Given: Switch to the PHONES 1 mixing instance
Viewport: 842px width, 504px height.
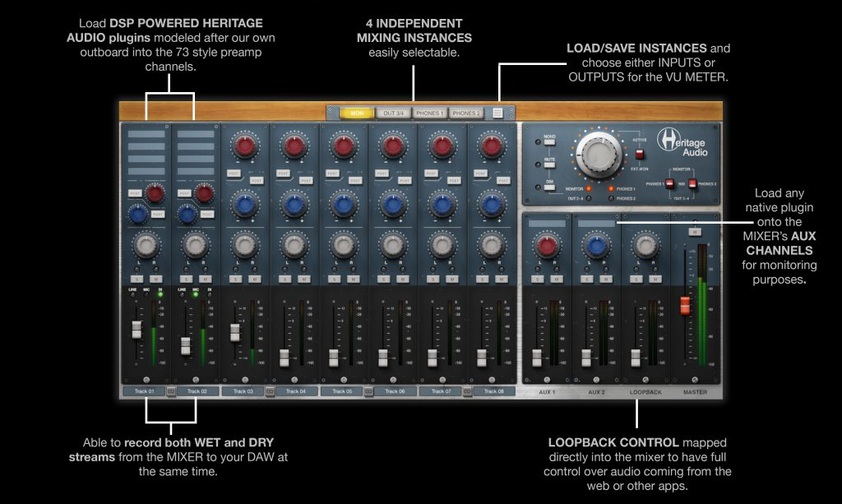Looking at the screenshot, I should (x=429, y=113).
